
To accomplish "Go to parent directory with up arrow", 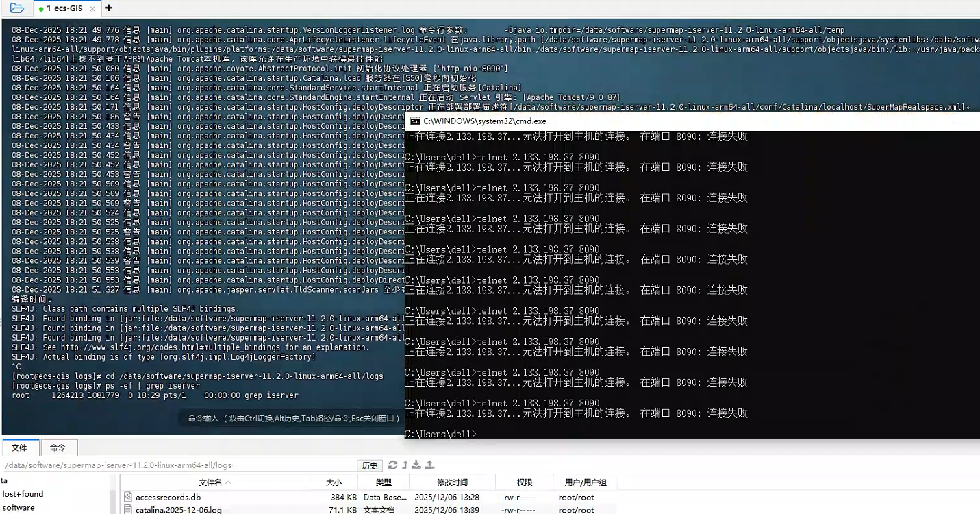I will pos(405,465).
